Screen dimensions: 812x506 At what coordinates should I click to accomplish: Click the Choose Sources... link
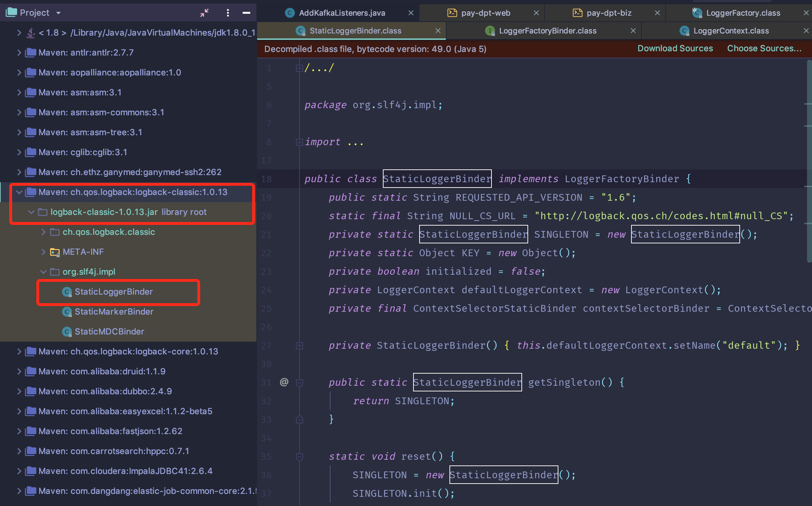click(764, 48)
